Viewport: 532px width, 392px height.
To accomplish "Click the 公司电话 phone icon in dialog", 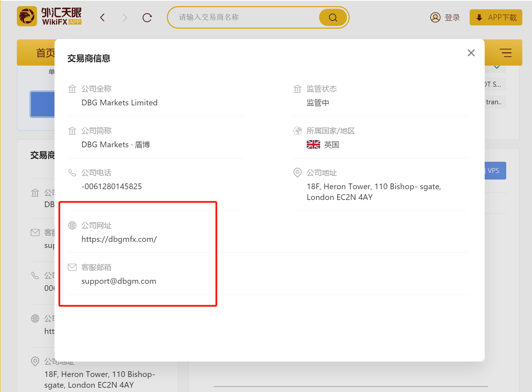I will tap(72, 173).
